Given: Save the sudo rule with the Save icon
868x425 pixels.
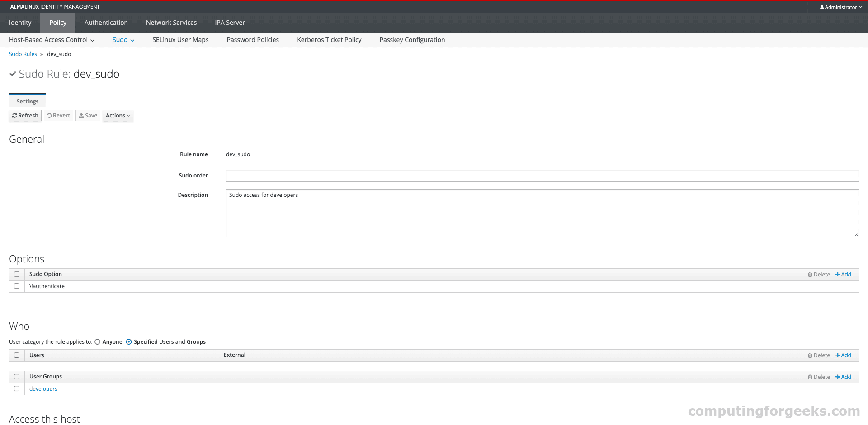Looking at the screenshot, I should [80, 116].
